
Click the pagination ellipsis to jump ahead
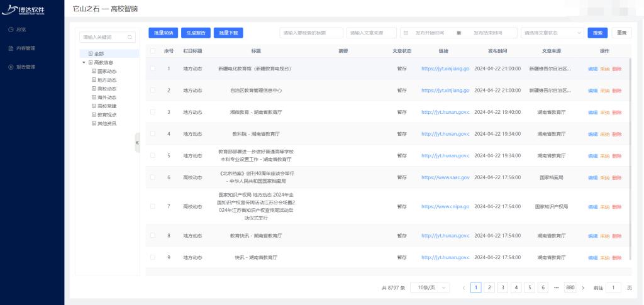pyautogui.click(x=557, y=288)
